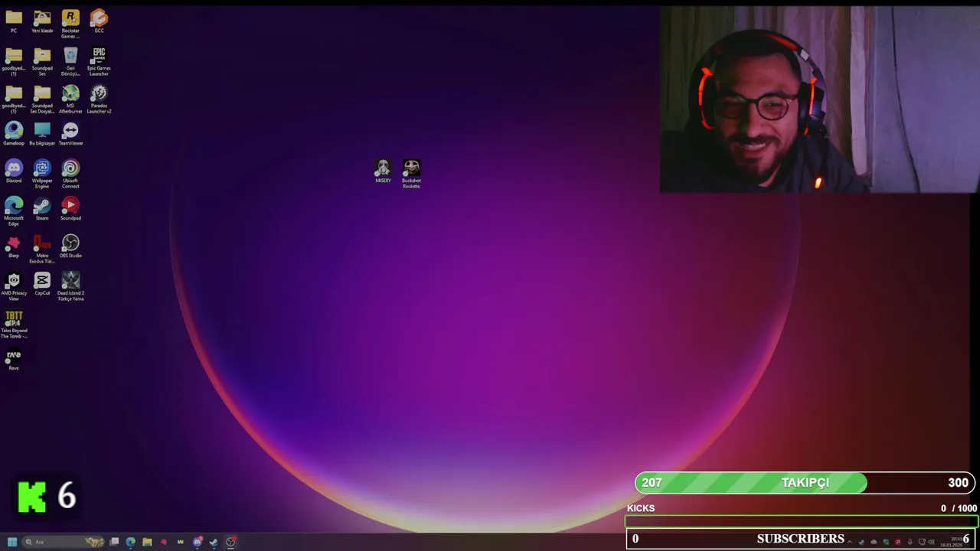Launch Microsoft Edge desktop shortcut
The height and width of the screenshot is (551, 980).
[14, 211]
